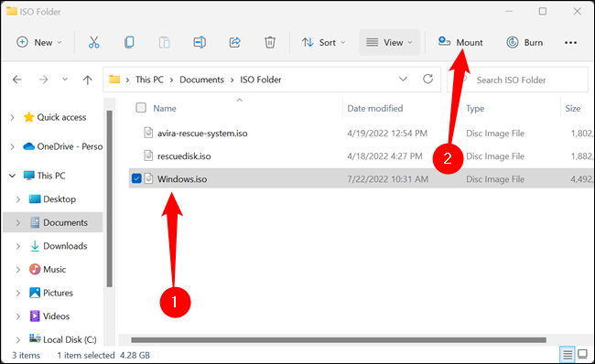Click the horizontal scrollbar in file list
The image size is (595, 364).
(x=339, y=339)
